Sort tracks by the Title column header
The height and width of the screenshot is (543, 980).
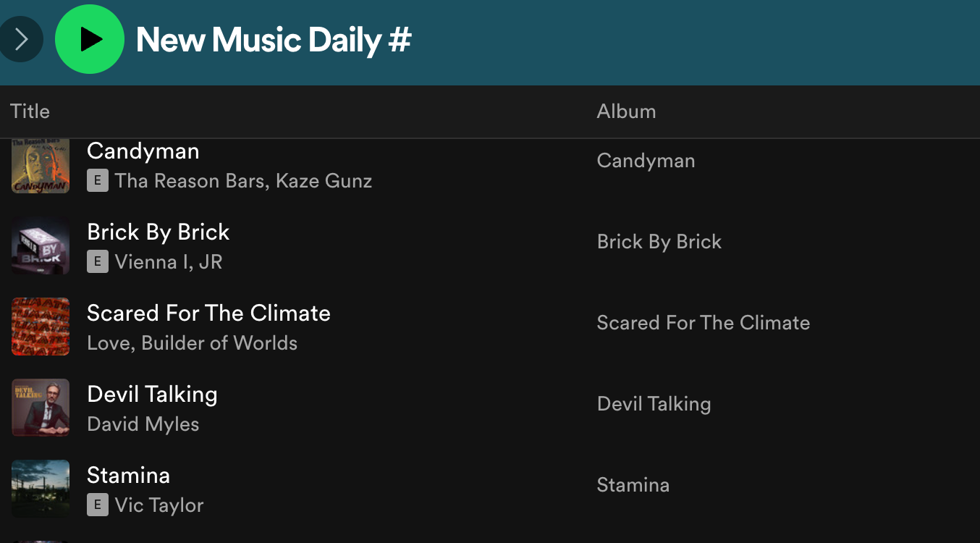[30, 111]
